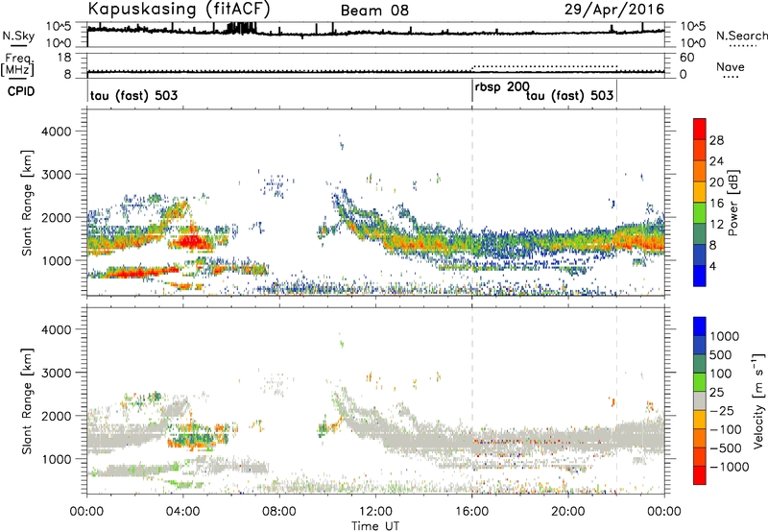The image size is (768, 532).
Task: Click the 'Power [dB]' color bar title
Action: 733,203
